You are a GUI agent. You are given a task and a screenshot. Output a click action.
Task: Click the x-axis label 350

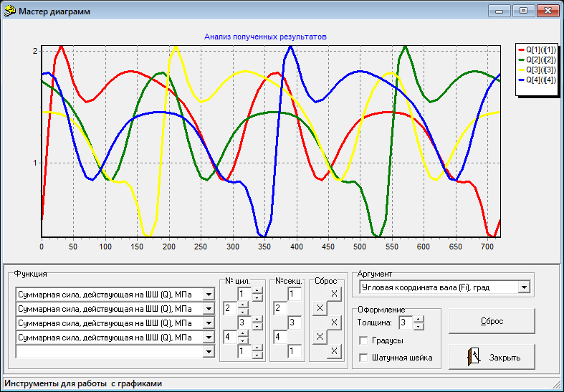pyautogui.click(x=264, y=247)
